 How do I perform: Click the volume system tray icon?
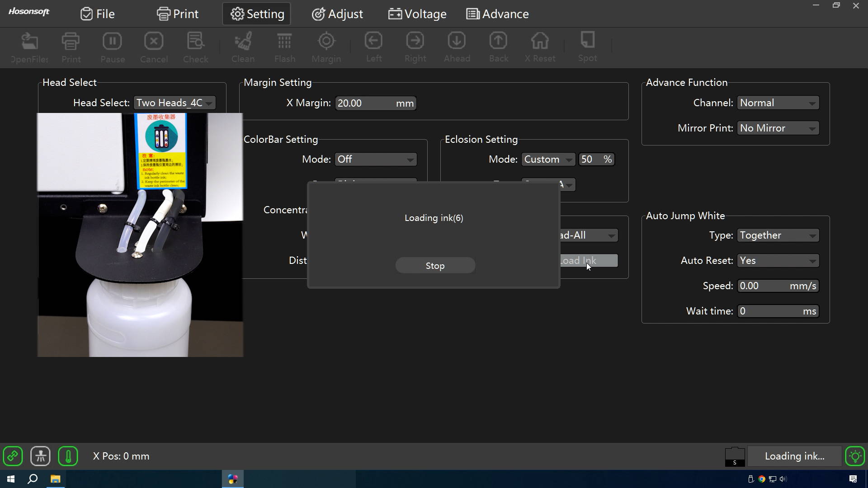783,479
